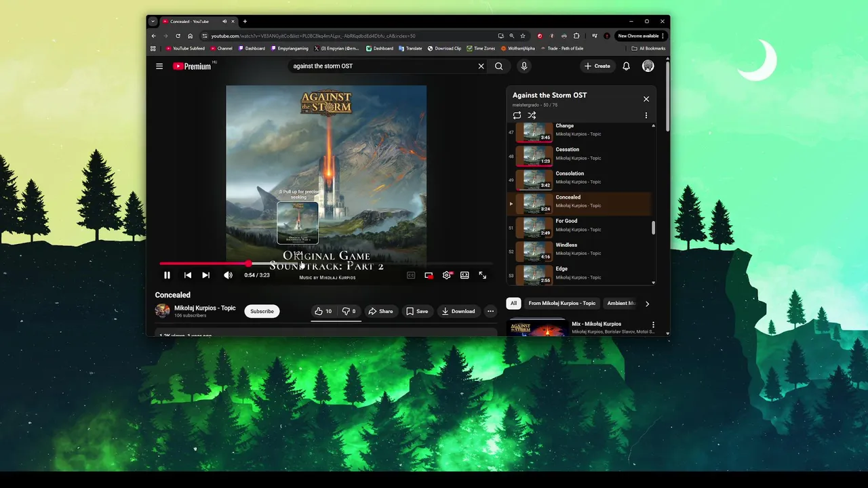
Task: Click the video progress bar scrubber
Action: [249, 264]
